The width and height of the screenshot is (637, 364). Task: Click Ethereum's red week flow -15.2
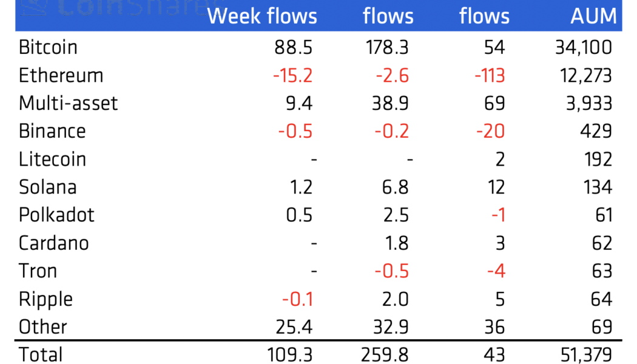(x=292, y=75)
